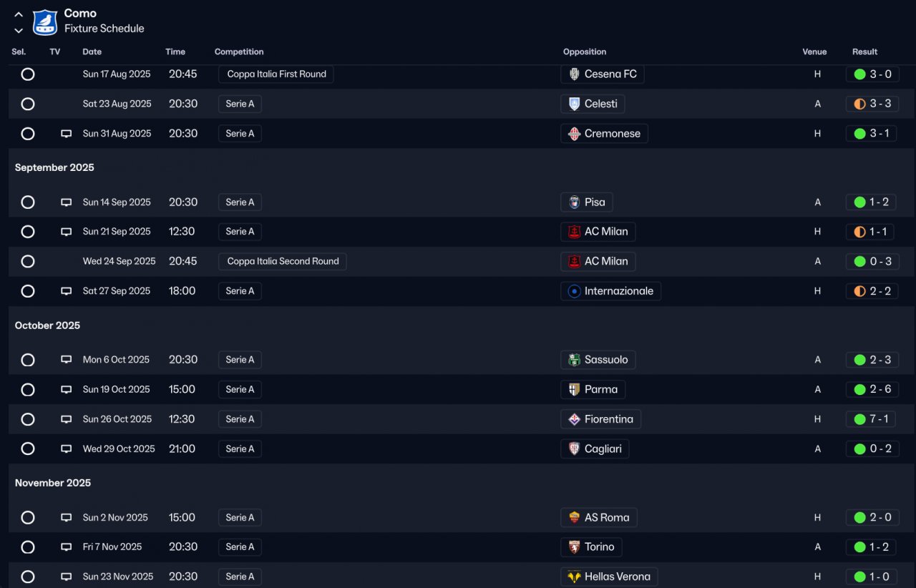The height and width of the screenshot is (588, 916).
Task: Select the Celesti fixture radio button
Action: click(x=28, y=104)
